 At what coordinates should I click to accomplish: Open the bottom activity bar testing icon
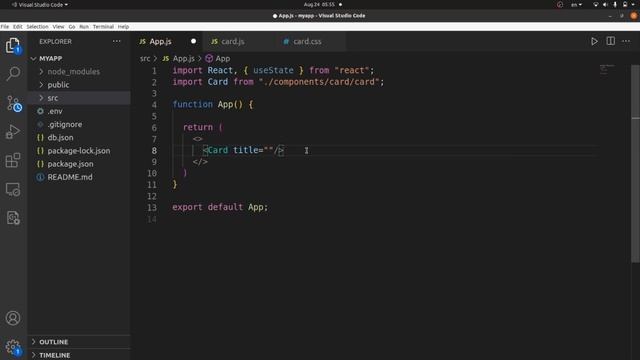pos(13,218)
